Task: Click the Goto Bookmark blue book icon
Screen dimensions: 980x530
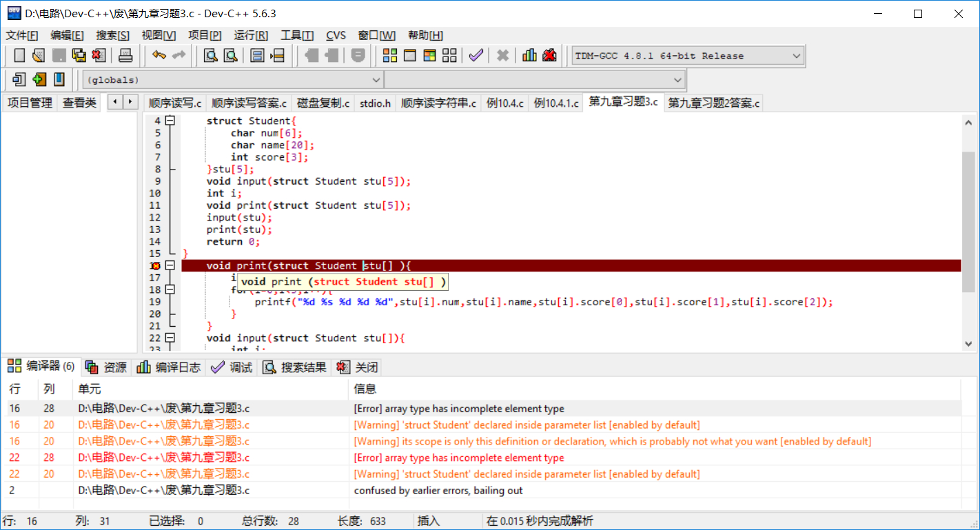Action: click(x=59, y=79)
